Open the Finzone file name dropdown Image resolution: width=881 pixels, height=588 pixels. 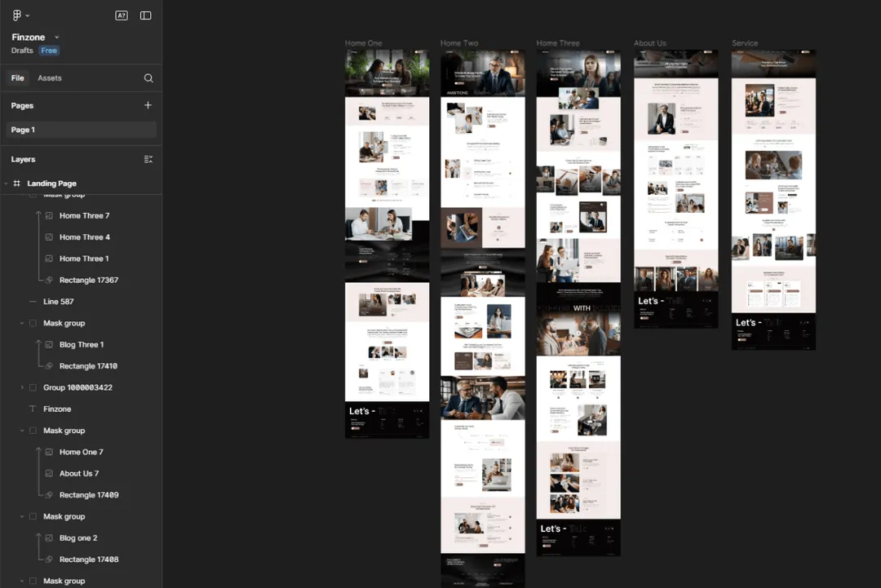[x=57, y=38]
